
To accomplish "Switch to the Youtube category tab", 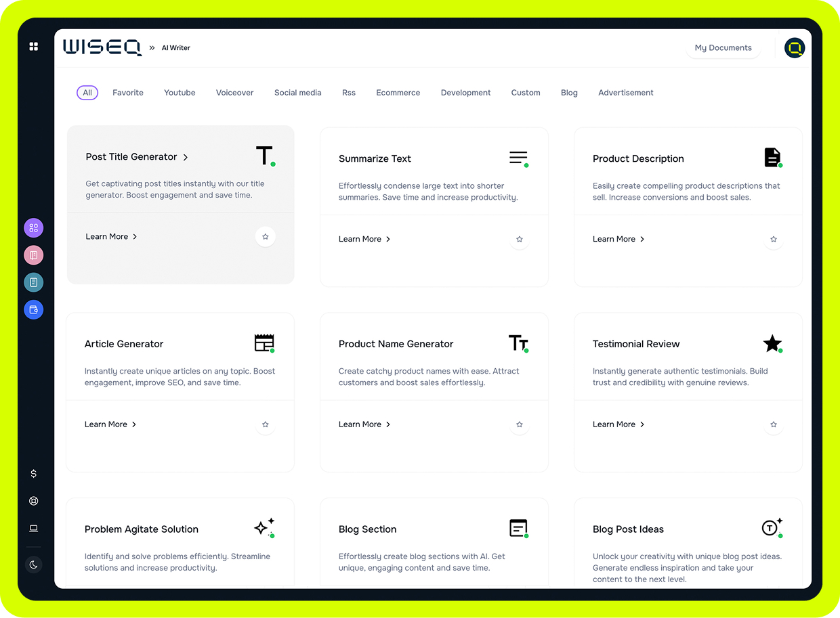I will point(179,93).
